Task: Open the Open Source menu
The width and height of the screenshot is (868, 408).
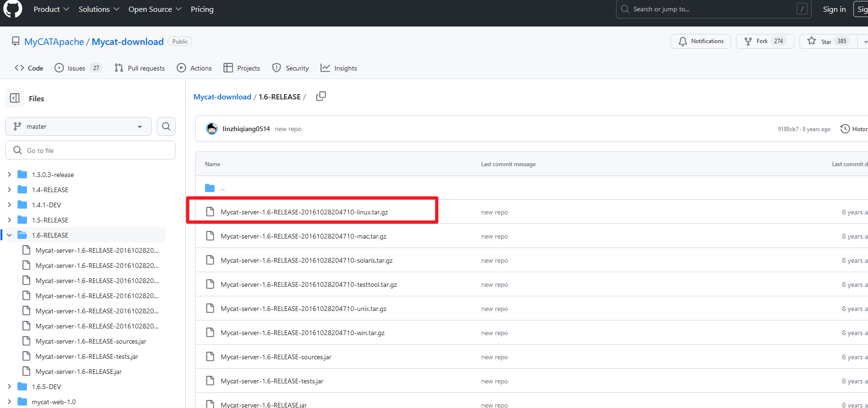Action: point(155,9)
